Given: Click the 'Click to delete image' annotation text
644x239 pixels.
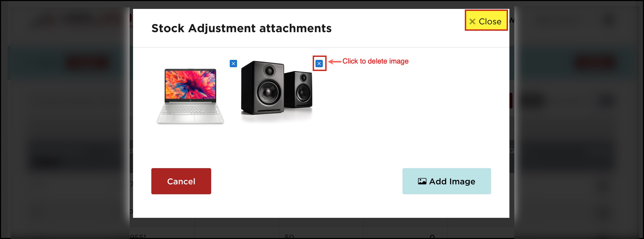Looking at the screenshot, I should click(375, 61).
